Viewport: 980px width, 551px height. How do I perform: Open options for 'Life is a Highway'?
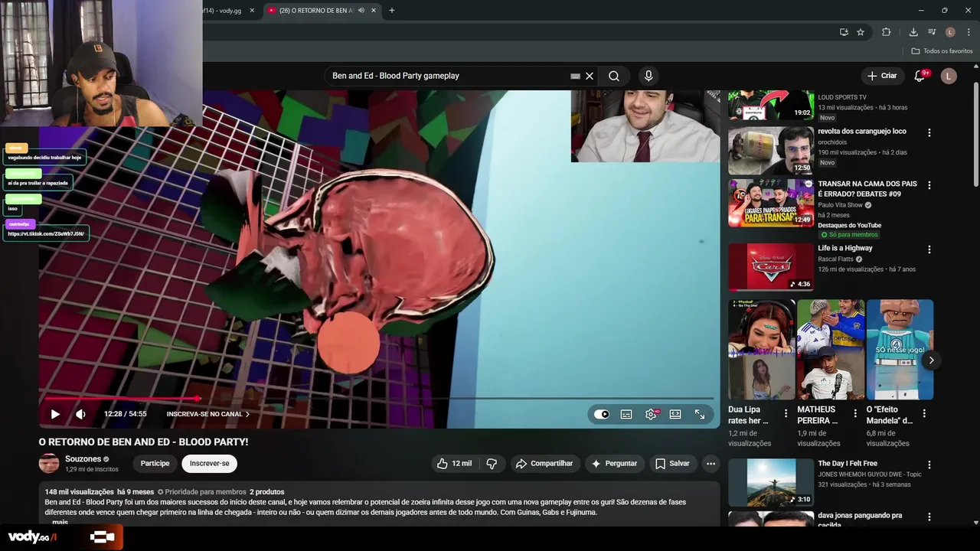pyautogui.click(x=929, y=249)
